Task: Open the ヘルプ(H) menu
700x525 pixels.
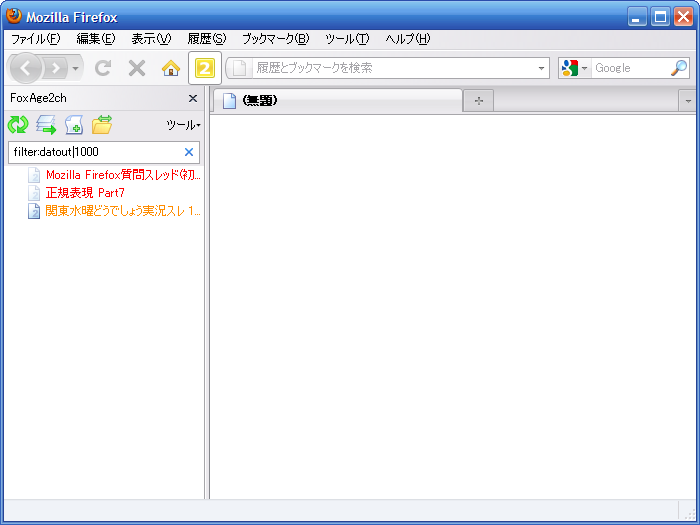Action: [x=408, y=39]
